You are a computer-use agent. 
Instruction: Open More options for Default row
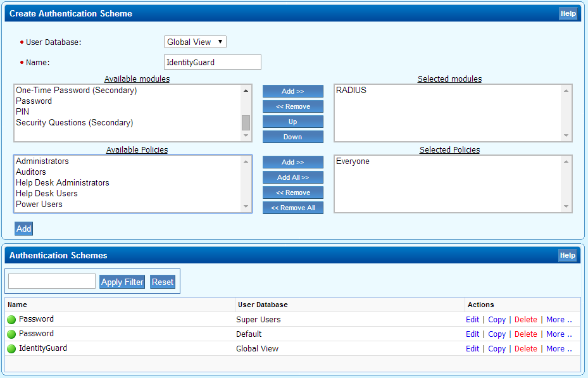click(559, 334)
